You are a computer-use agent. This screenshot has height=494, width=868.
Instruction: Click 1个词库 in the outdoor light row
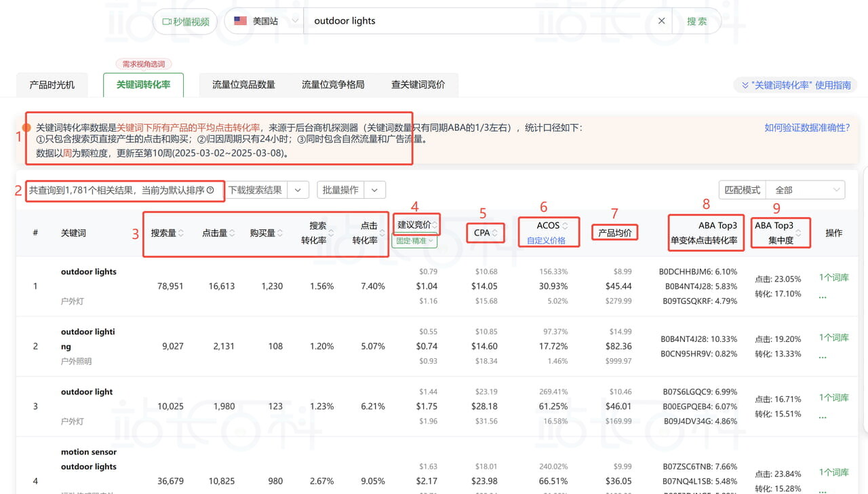click(833, 398)
